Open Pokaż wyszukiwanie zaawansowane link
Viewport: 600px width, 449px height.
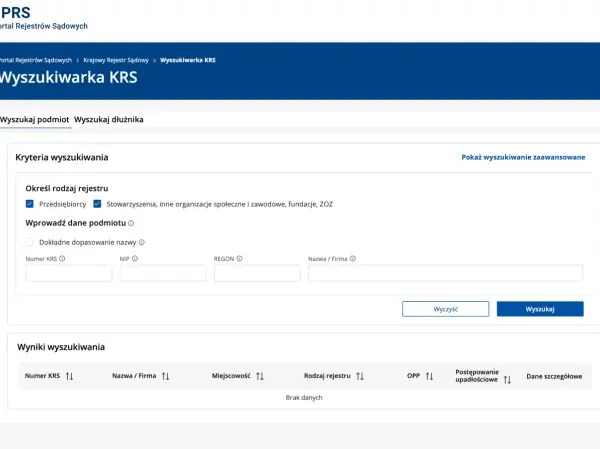(523, 157)
